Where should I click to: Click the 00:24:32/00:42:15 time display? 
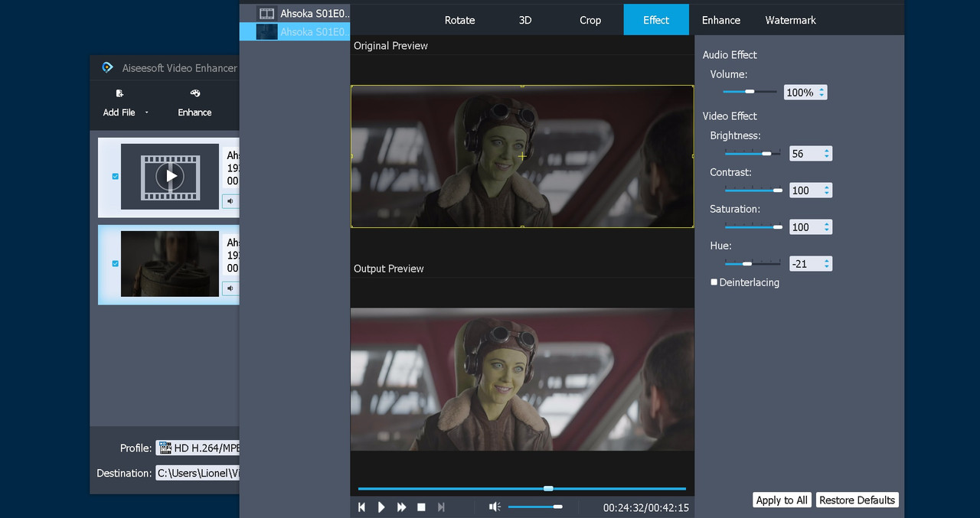pyautogui.click(x=646, y=507)
